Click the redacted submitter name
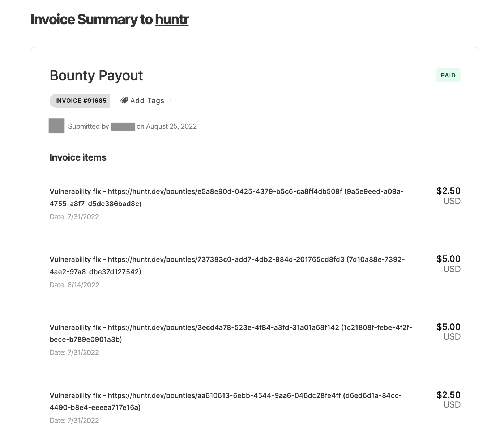504x424 pixels. pyautogui.click(x=123, y=126)
